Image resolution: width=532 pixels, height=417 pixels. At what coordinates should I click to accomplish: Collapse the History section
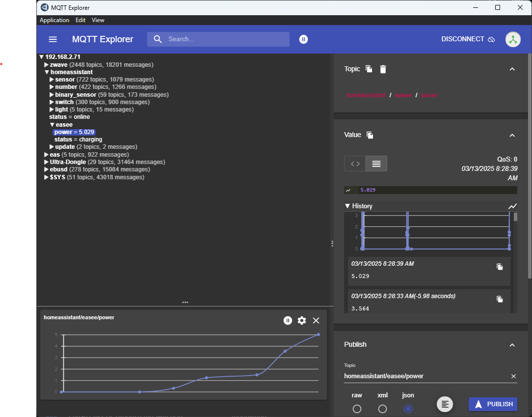(x=347, y=206)
